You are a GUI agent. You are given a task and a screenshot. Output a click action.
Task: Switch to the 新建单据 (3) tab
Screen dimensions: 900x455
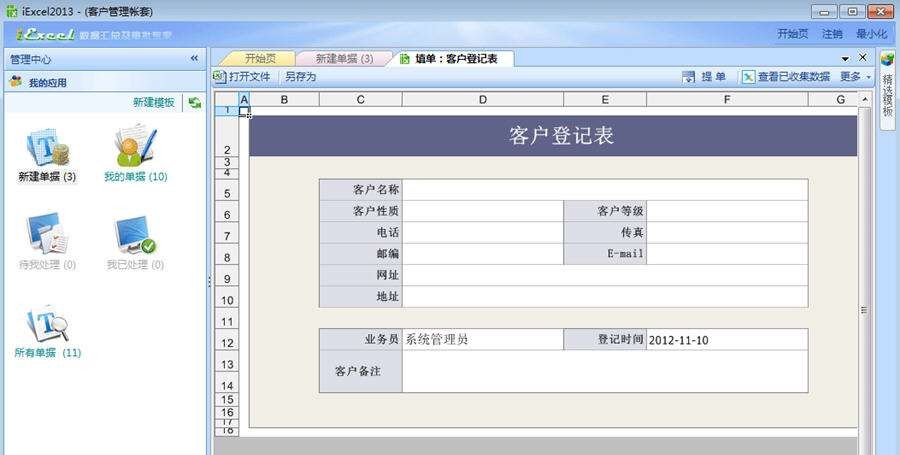pos(344,59)
